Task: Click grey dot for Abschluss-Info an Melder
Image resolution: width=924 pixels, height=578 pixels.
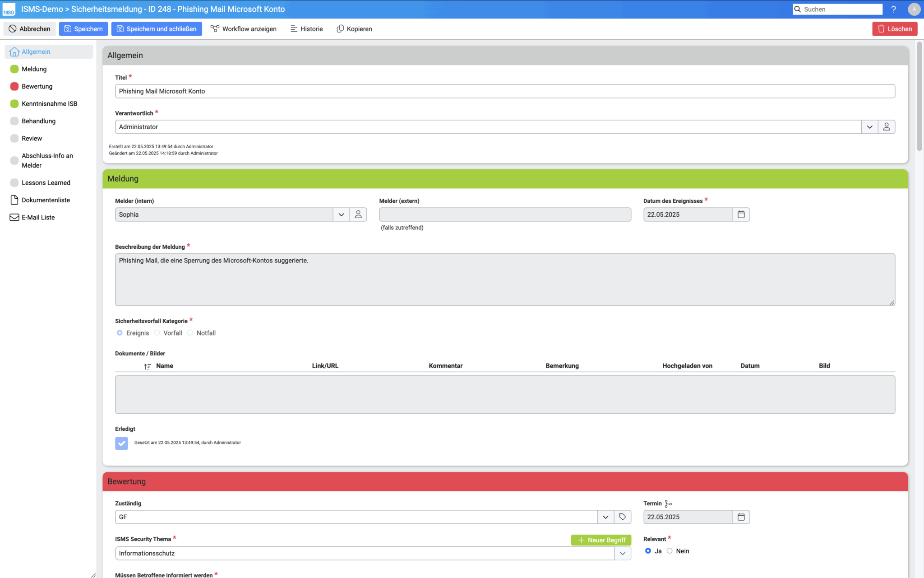Action: point(14,161)
